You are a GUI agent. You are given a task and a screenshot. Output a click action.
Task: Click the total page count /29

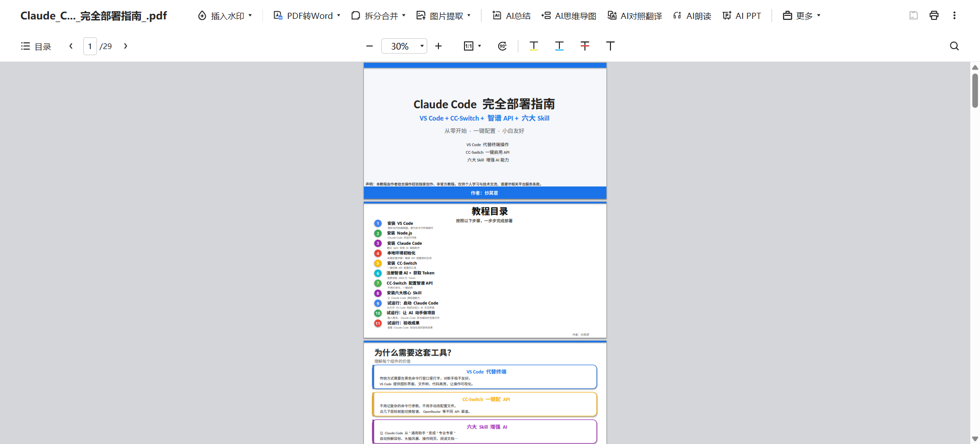point(106,46)
